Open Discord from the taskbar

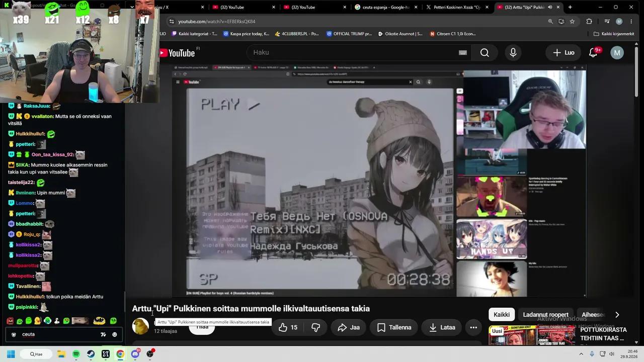[135, 354]
